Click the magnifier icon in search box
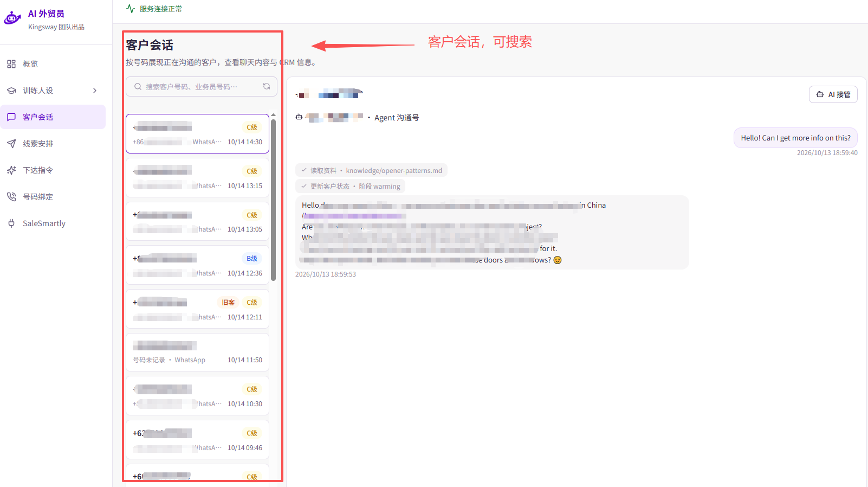 [x=138, y=87]
